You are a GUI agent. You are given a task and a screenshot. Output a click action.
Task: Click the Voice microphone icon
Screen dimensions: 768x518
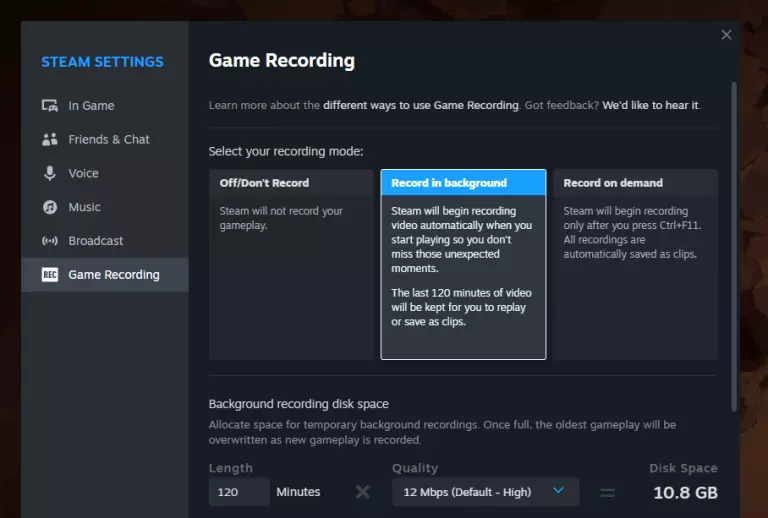[x=49, y=173]
